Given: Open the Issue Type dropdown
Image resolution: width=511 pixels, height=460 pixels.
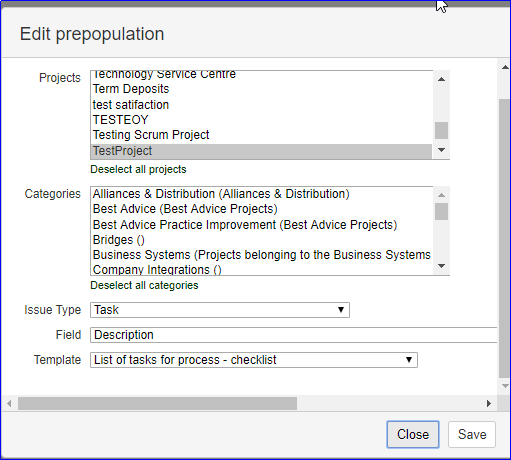Looking at the screenshot, I should click(220, 310).
